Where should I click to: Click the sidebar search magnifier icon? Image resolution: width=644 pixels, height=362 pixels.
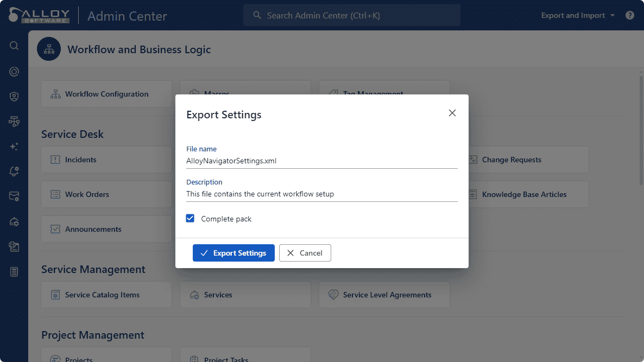(x=14, y=46)
